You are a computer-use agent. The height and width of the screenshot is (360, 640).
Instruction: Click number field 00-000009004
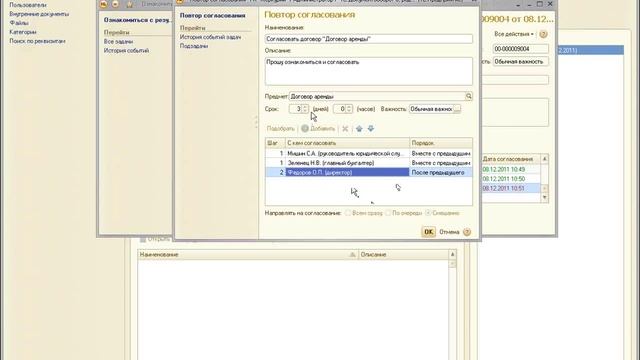coord(520,49)
